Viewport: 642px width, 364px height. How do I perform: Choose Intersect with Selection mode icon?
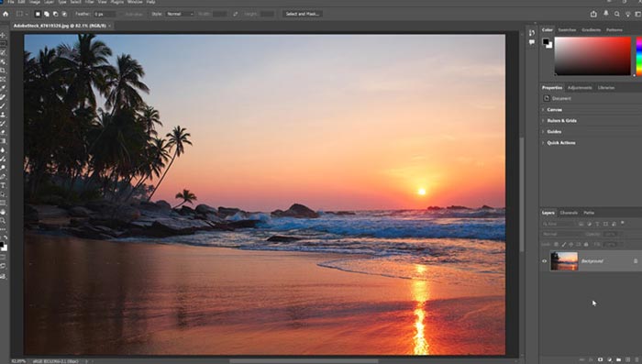[64, 14]
